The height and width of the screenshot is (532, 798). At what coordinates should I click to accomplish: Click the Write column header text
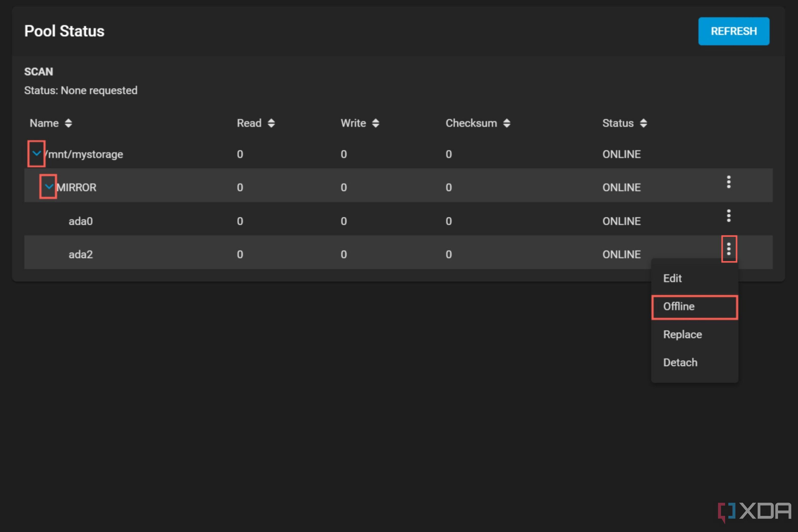tap(353, 123)
